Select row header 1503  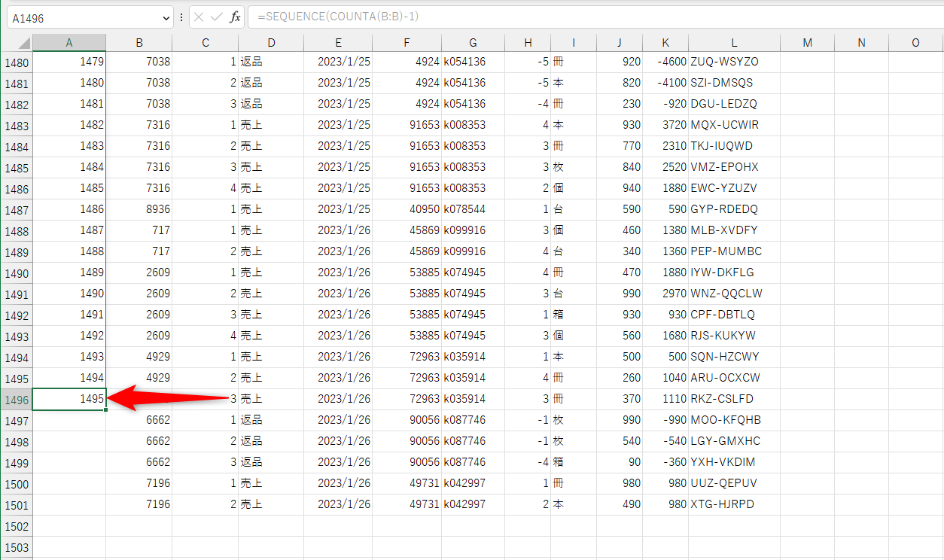[17, 547]
